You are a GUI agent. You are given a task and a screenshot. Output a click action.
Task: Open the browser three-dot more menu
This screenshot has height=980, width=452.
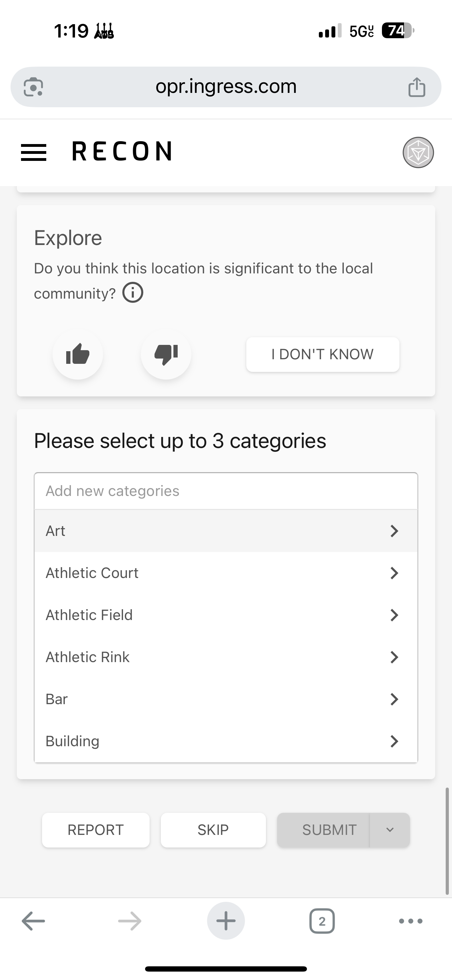point(411,921)
